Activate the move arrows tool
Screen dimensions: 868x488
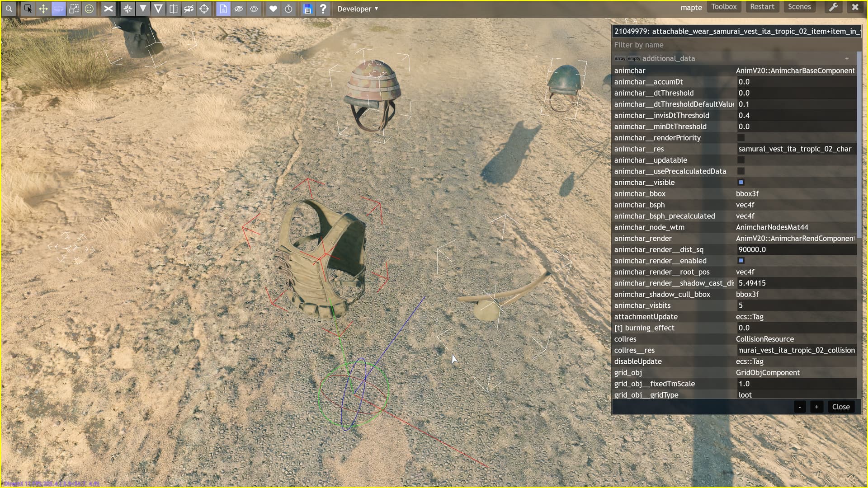pos(43,9)
